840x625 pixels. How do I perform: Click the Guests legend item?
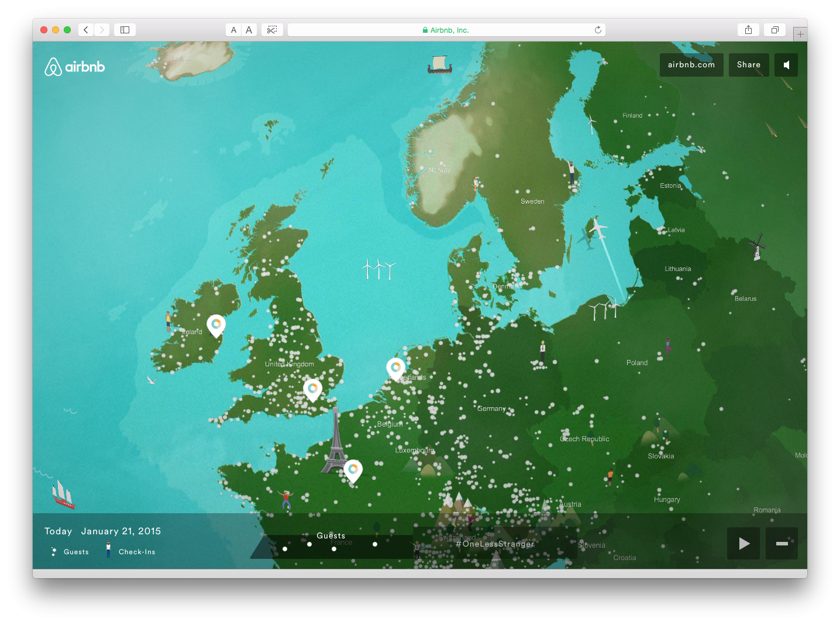point(70,552)
